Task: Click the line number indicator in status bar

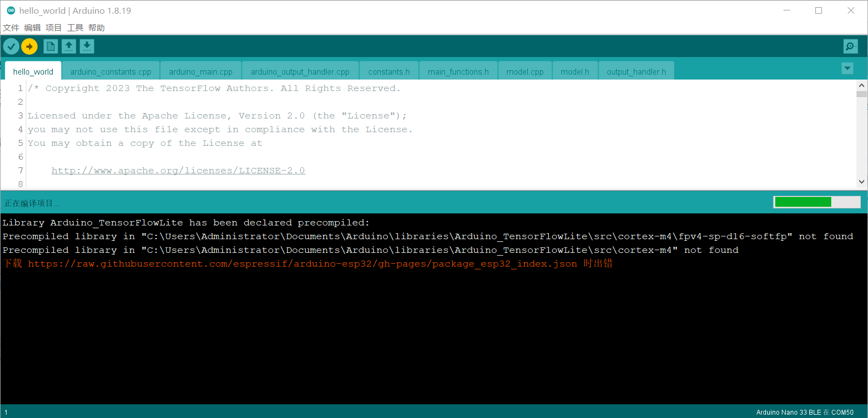Action: click(6, 412)
